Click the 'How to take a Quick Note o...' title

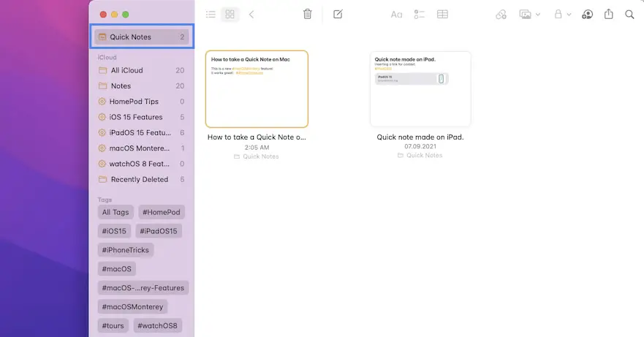pos(257,137)
